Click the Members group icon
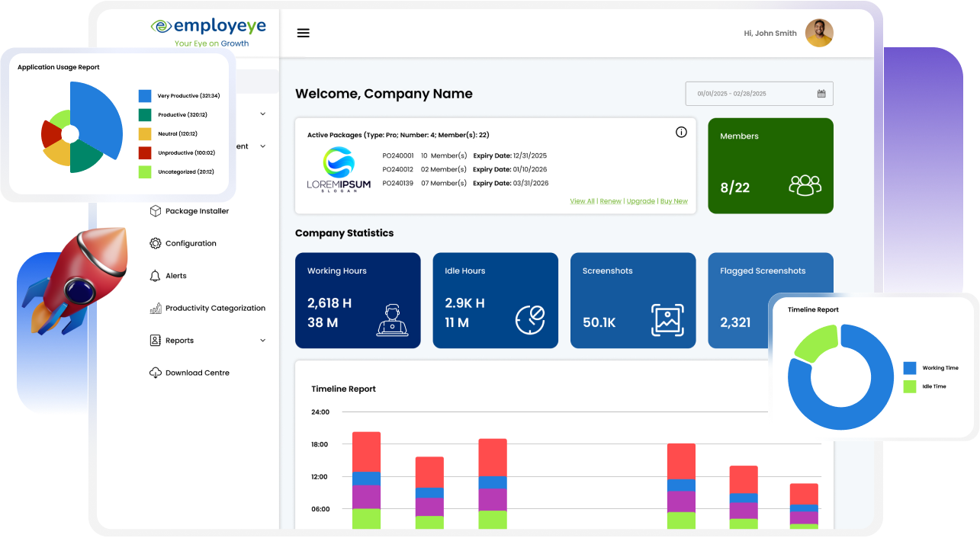 805,185
